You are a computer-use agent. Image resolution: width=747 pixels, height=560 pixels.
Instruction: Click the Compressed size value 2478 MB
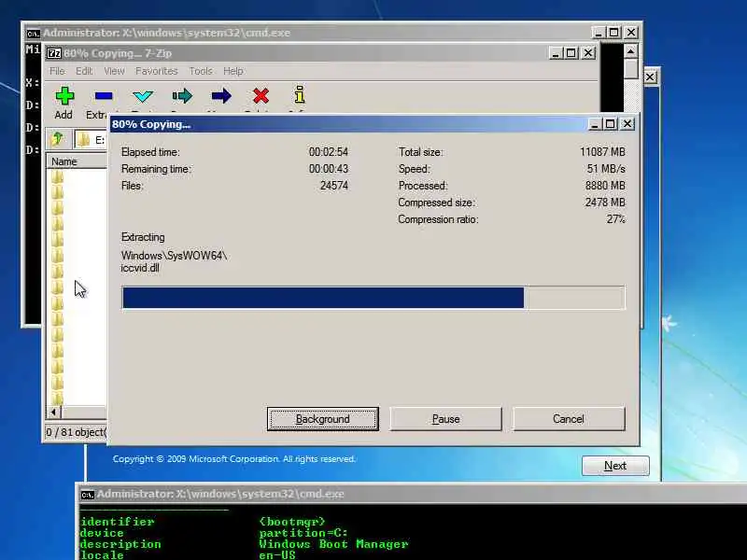[605, 203]
